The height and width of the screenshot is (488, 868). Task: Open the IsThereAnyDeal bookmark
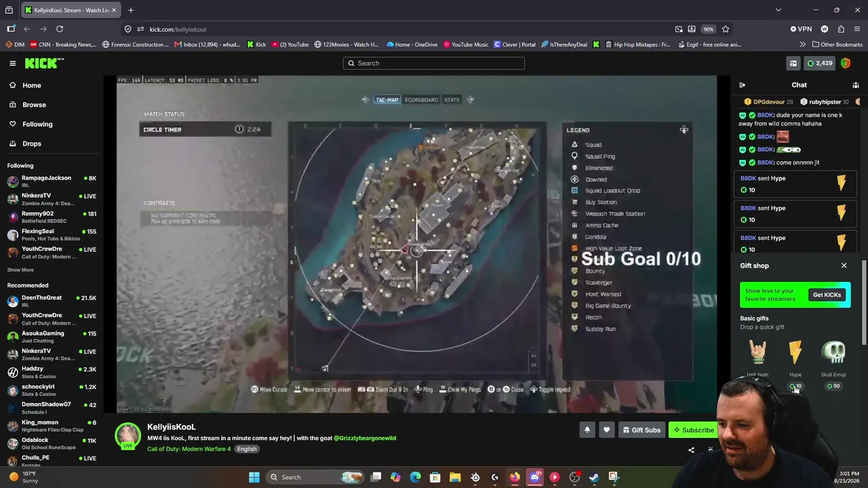click(564, 45)
